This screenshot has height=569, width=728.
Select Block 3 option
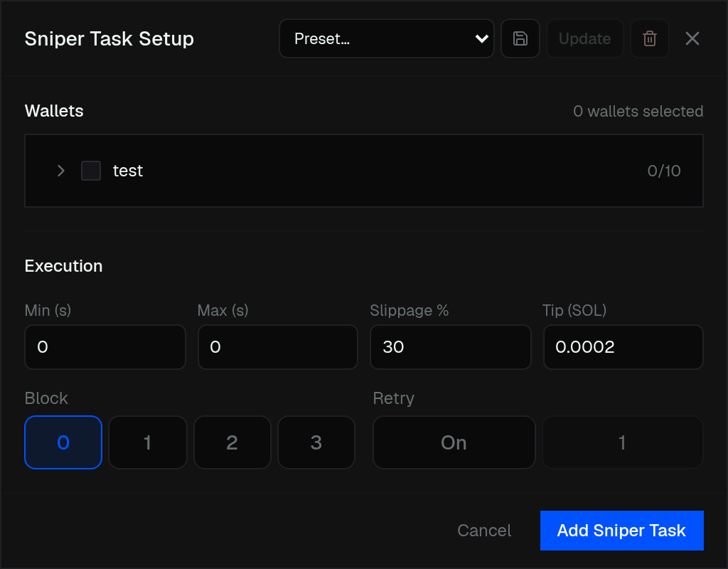click(x=316, y=442)
